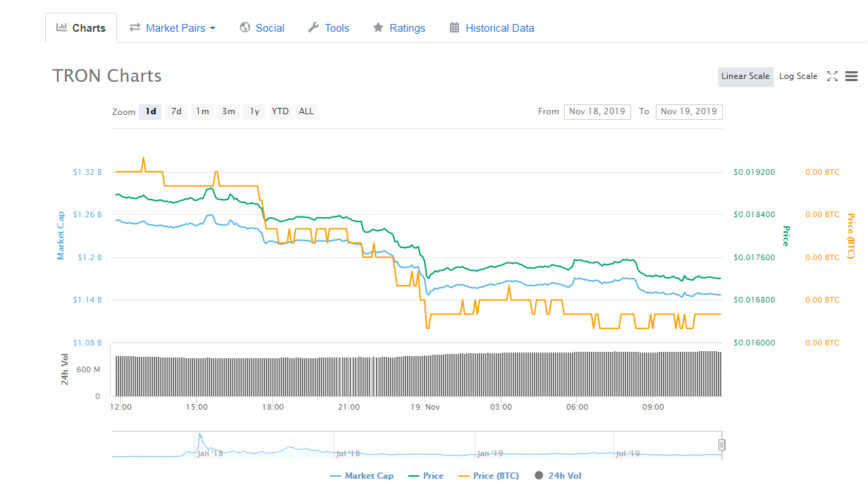Click the $1.14 B market cap axis label
The height and width of the screenshot is (483, 868).
(87, 300)
